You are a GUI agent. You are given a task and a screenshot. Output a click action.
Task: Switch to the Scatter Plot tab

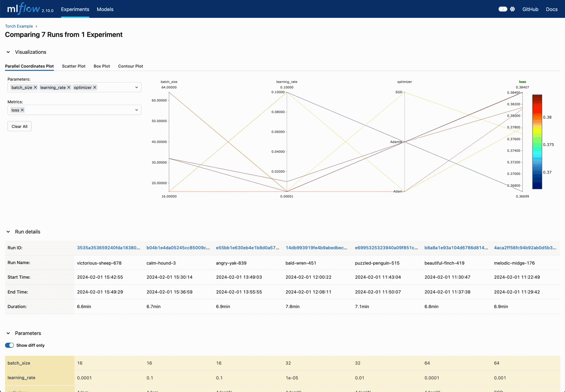pos(73,66)
